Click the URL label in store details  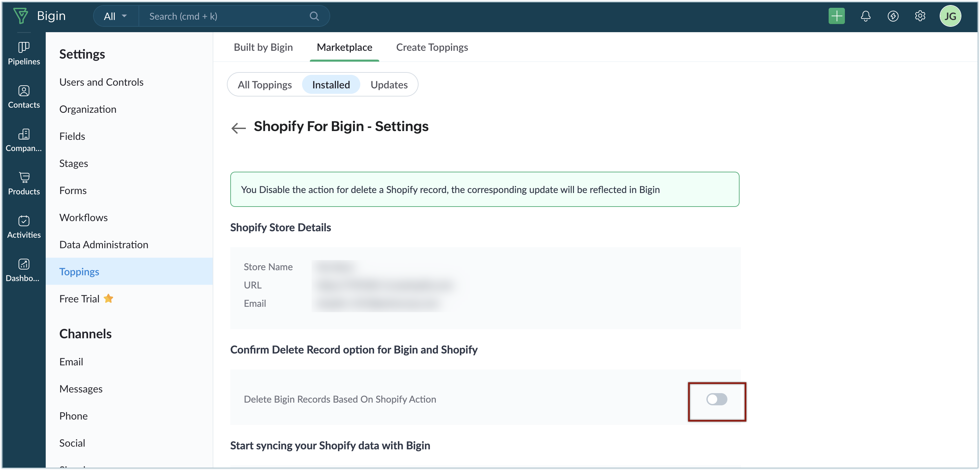(252, 285)
